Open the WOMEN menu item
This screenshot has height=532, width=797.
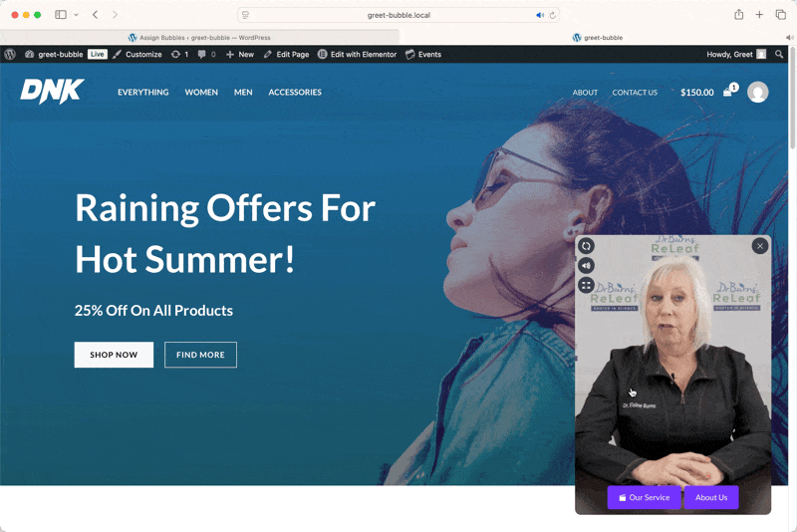click(201, 92)
